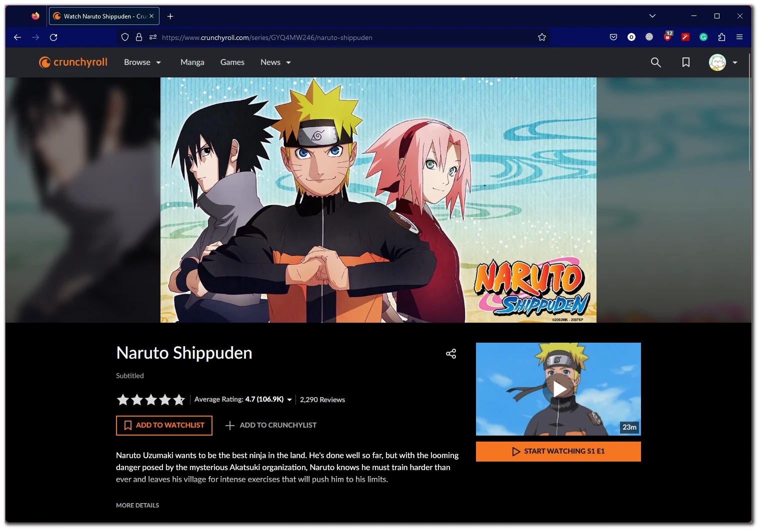Open the watchlist bookmark icon in the header

686,62
